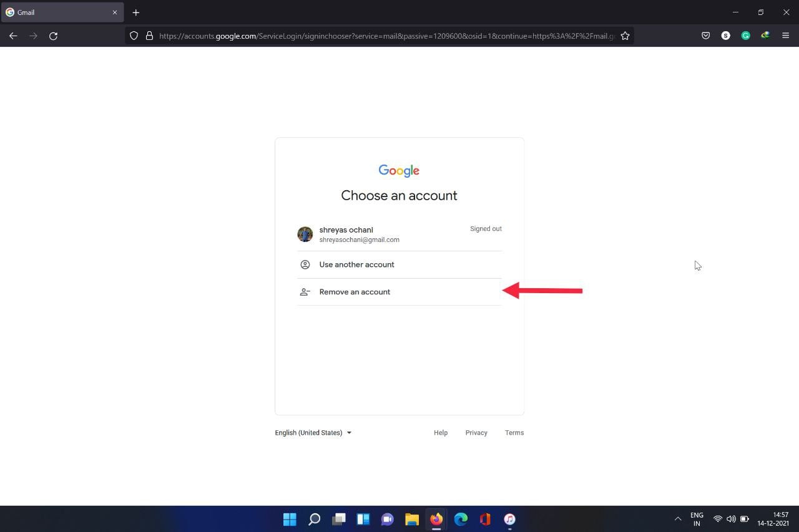Open Wi-Fi network settings in the tray
The image size is (799, 532).
[x=718, y=519]
